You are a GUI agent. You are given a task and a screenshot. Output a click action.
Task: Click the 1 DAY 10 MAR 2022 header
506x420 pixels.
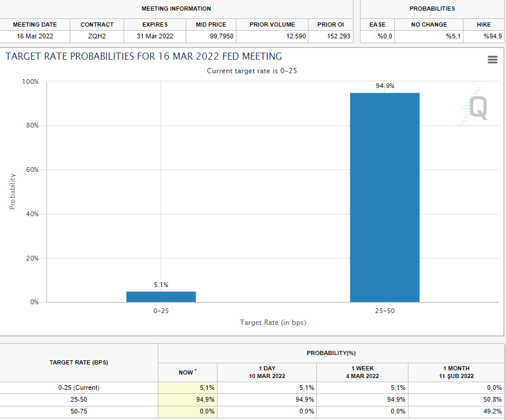click(x=267, y=372)
